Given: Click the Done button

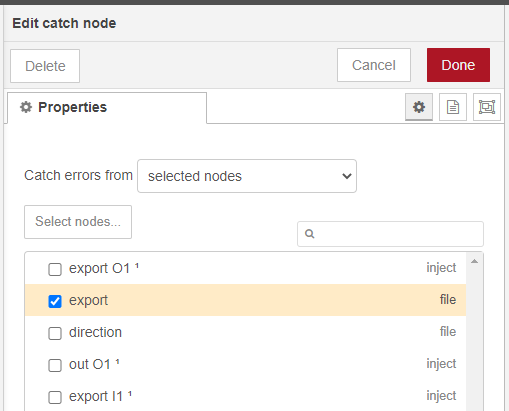Looking at the screenshot, I should click(458, 65).
